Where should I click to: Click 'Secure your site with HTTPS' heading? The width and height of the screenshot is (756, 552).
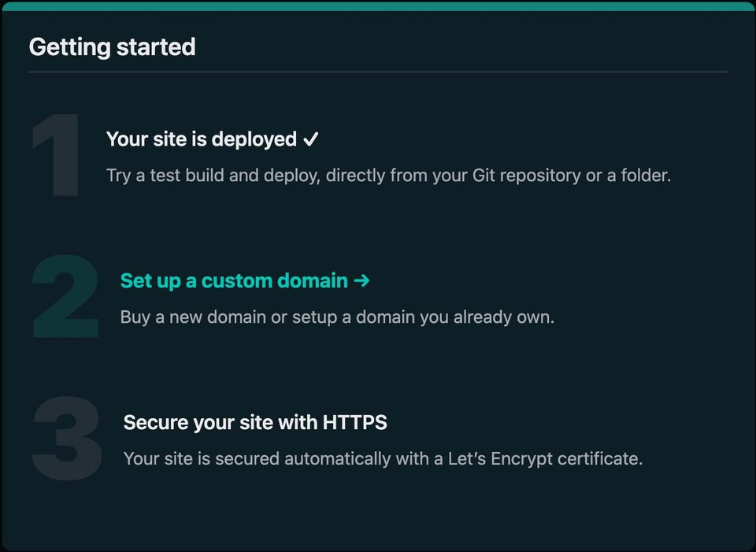coord(254,422)
